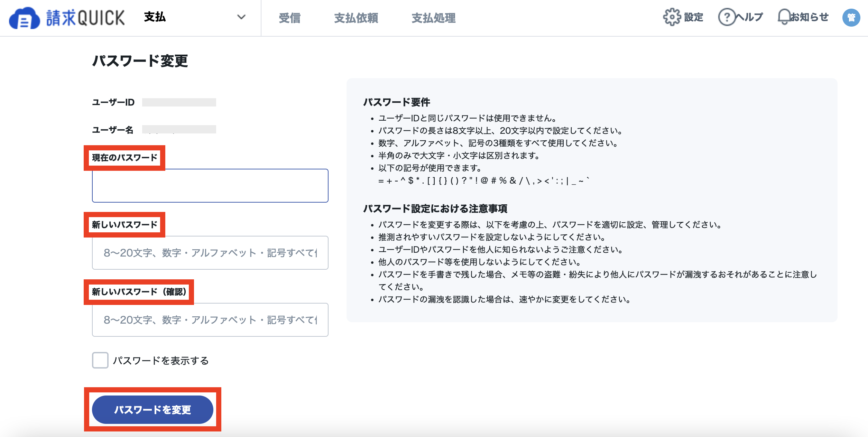Click the パスワードの漏洩を認識した場合 line
The width and height of the screenshot is (868, 437).
pyautogui.click(x=505, y=299)
